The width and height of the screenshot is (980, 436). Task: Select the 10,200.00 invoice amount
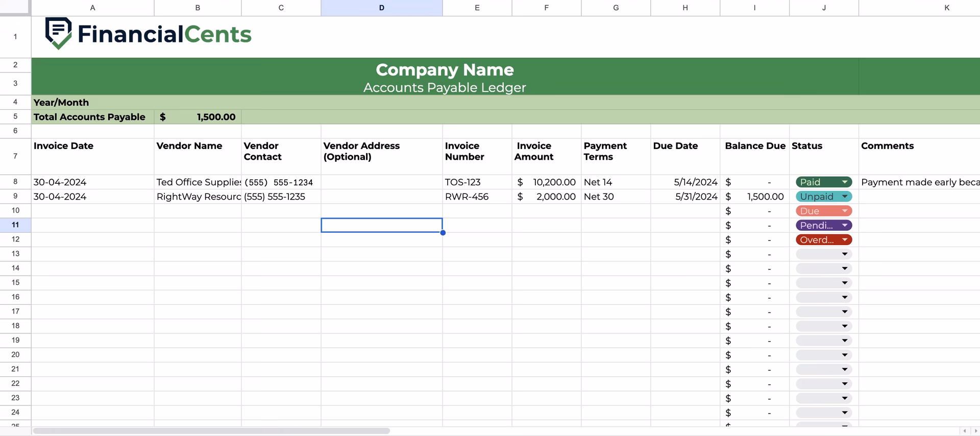[x=547, y=182]
